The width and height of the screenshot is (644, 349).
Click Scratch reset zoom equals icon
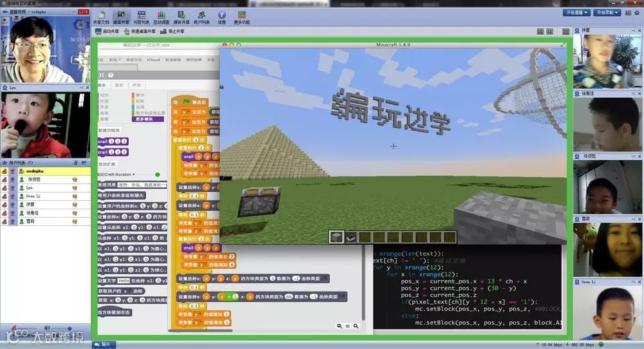348,326
